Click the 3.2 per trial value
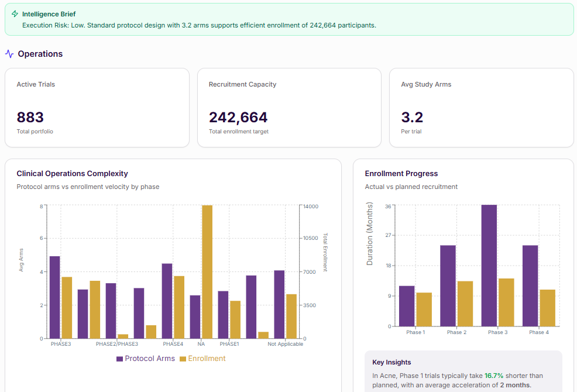Viewport: 577px width, 392px height. point(412,118)
